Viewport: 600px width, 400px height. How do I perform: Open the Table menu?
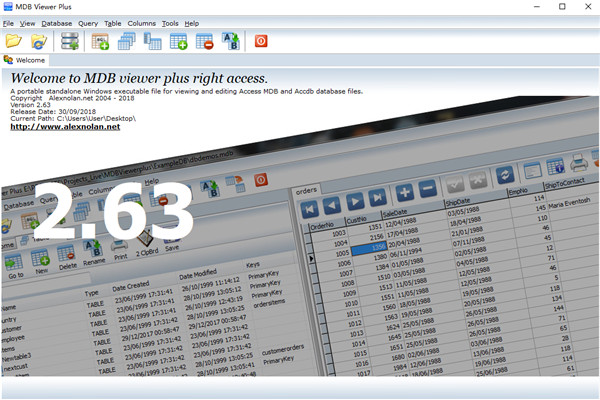tap(112, 23)
